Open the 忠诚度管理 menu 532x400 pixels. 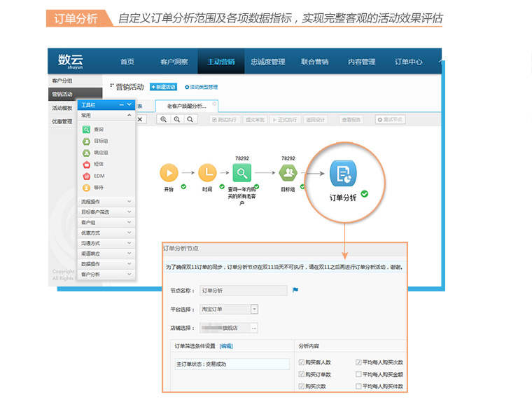tap(267, 62)
